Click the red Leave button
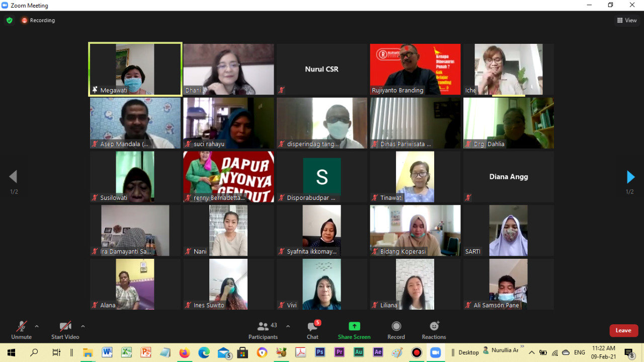Screen dimensions: 644x362 coord(623,330)
